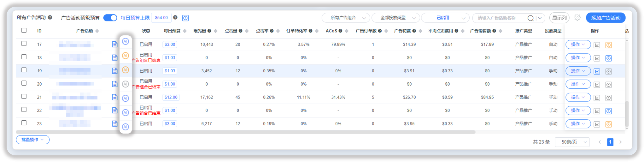The width and height of the screenshot is (644, 162).
Task: Open the AI icon in row 21
Action: click(x=126, y=98)
